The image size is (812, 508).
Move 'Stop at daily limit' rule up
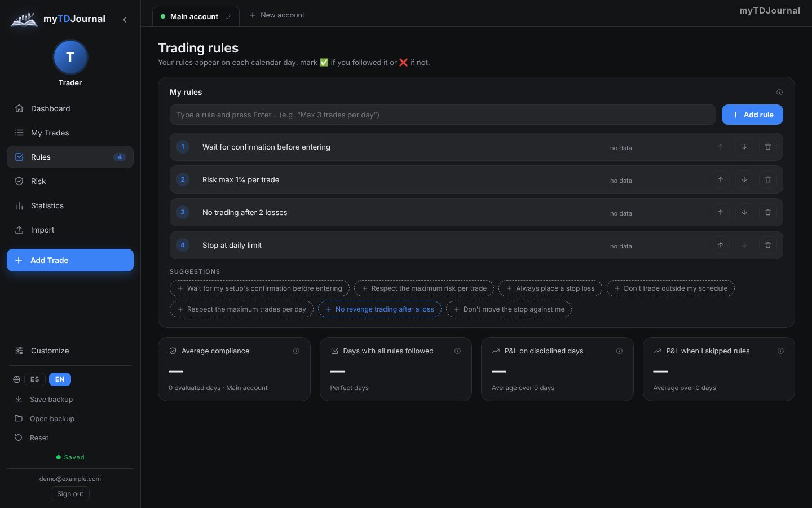[x=721, y=245]
